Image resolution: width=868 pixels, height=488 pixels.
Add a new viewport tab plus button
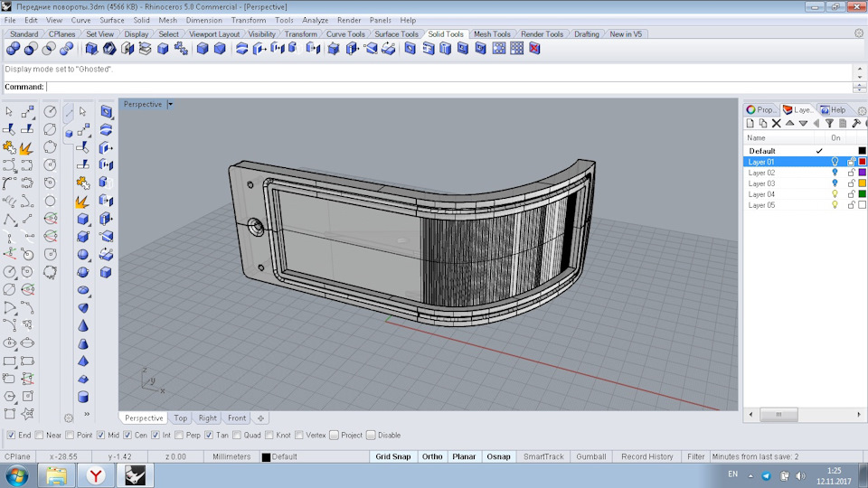pos(260,418)
